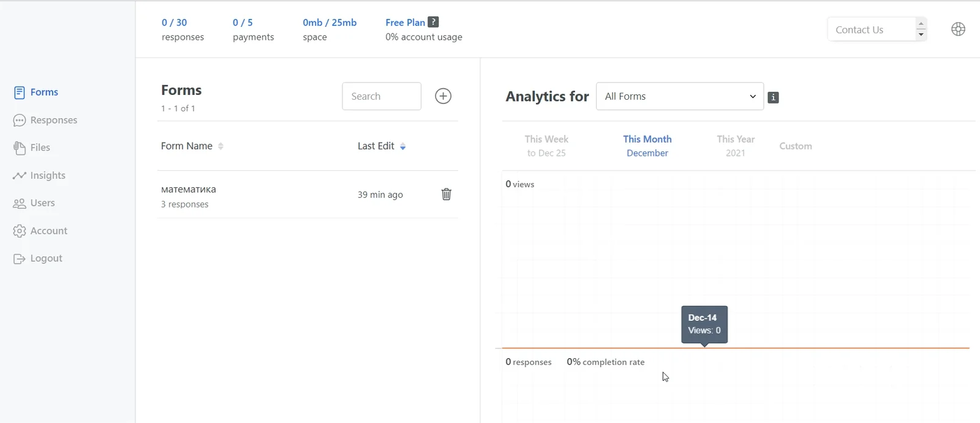Screen dimensions: 980x423
Task: Select the Custom date range tab
Action: click(x=796, y=146)
